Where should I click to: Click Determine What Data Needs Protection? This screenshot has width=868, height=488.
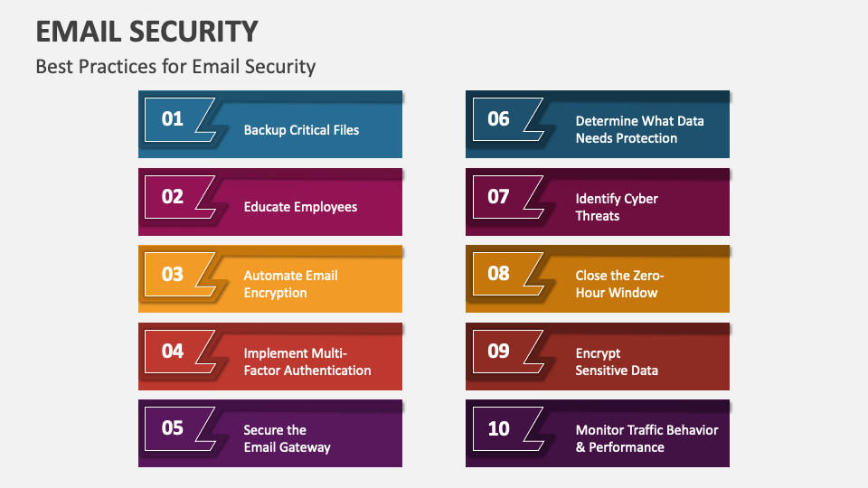[639, 129]
